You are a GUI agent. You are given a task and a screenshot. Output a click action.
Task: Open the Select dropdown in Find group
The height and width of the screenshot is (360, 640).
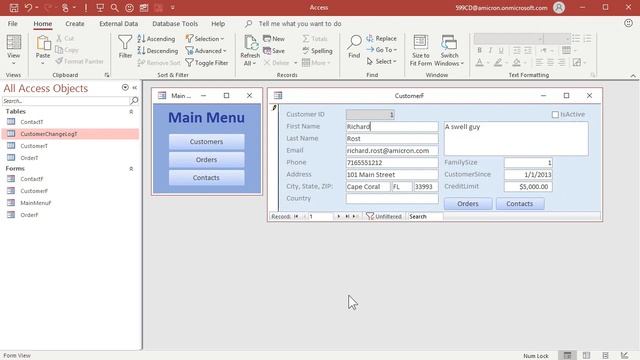coord(382,62)
